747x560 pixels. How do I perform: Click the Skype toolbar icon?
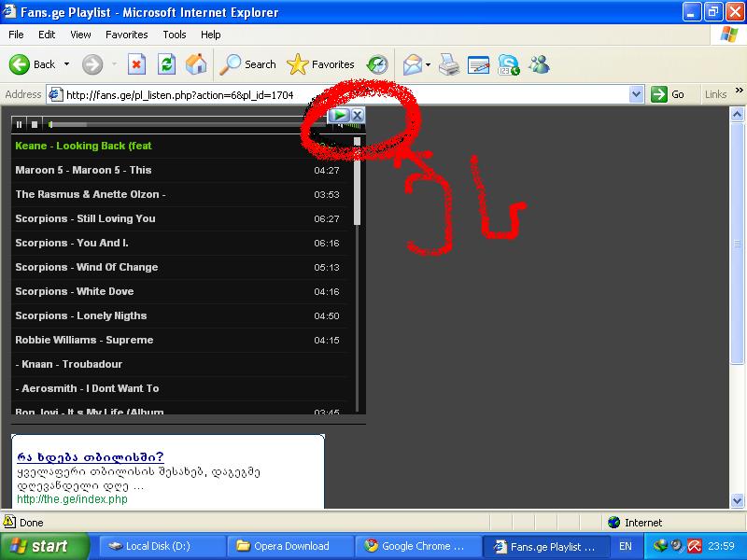508,64
